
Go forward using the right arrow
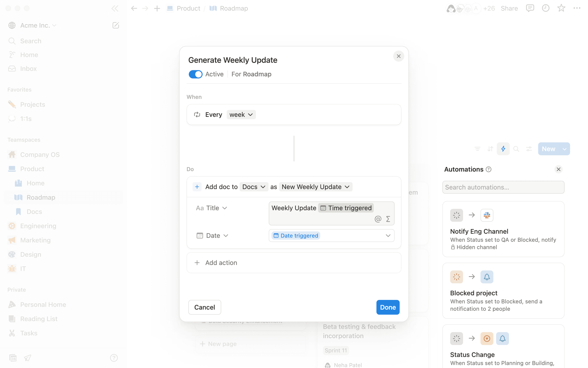(x=145, y=9)
